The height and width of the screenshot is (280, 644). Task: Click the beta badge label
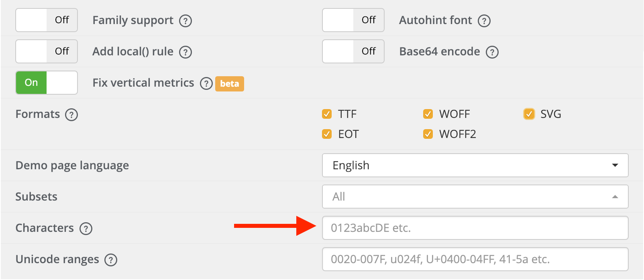click(230, 84)
